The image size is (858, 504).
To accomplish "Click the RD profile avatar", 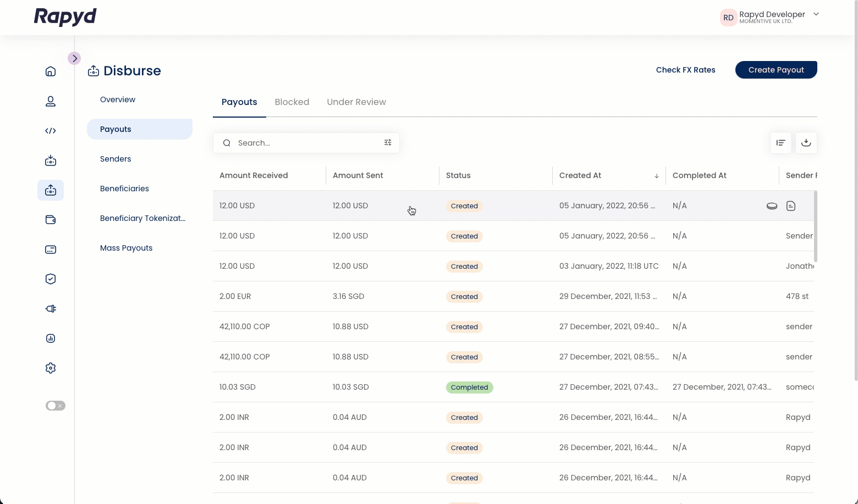I will click(x=728, y=18).
